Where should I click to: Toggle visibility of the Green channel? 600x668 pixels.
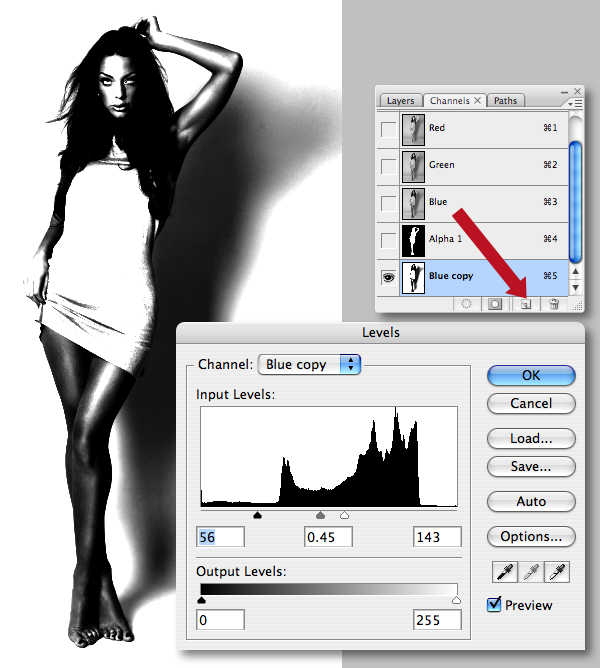pos(388,167)
